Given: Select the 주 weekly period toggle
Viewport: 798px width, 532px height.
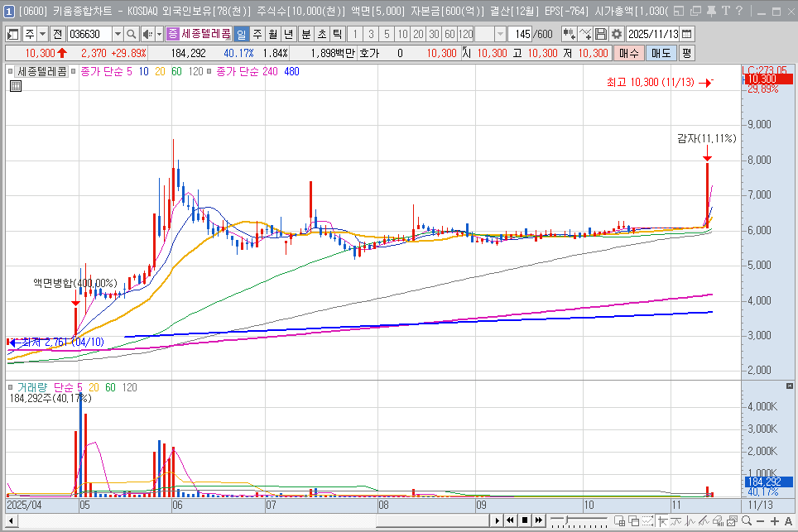Looking at the screenshot, I should coord(257,34).
